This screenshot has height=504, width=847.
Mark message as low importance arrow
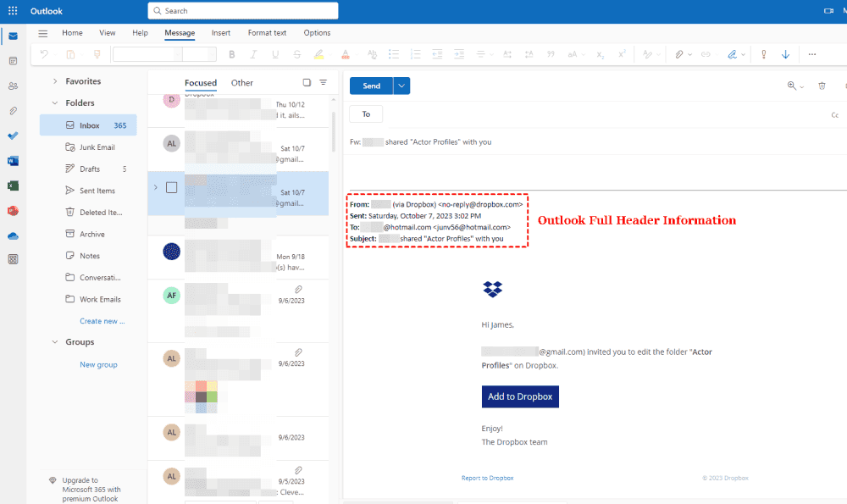click(785, 54)
